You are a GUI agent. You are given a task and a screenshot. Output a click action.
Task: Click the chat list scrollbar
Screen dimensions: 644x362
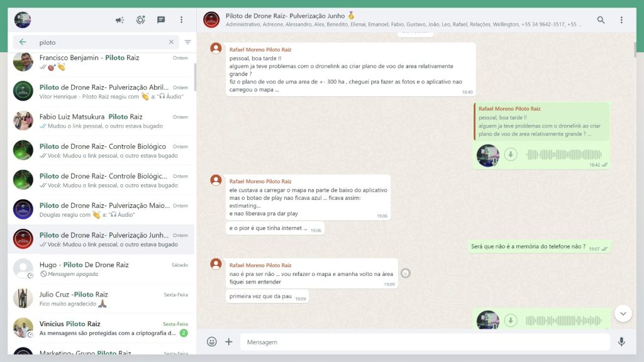click(195, 77)
